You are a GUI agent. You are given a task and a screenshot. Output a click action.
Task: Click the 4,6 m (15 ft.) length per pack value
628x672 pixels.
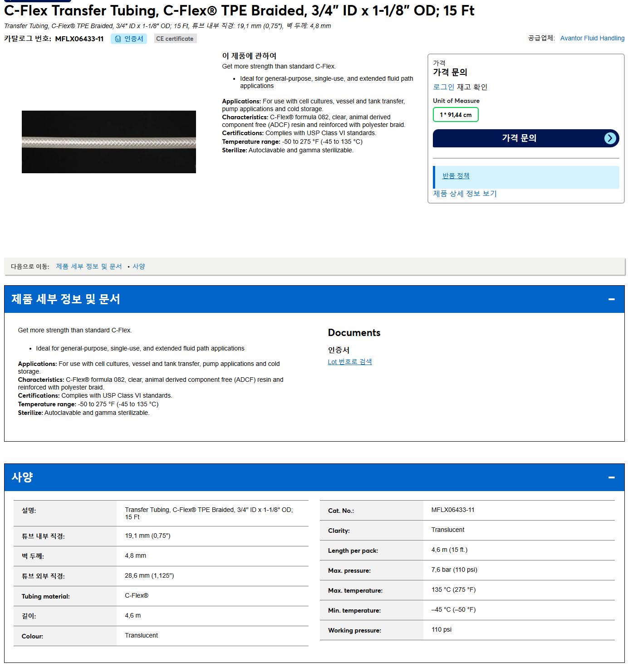(449, 550)
